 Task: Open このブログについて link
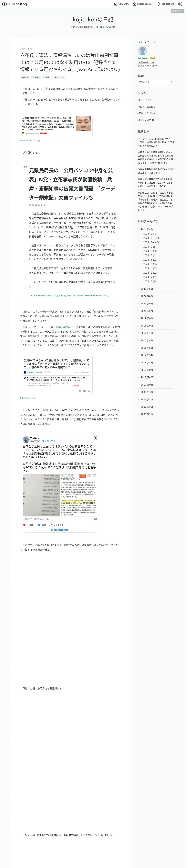click(147, 66)
